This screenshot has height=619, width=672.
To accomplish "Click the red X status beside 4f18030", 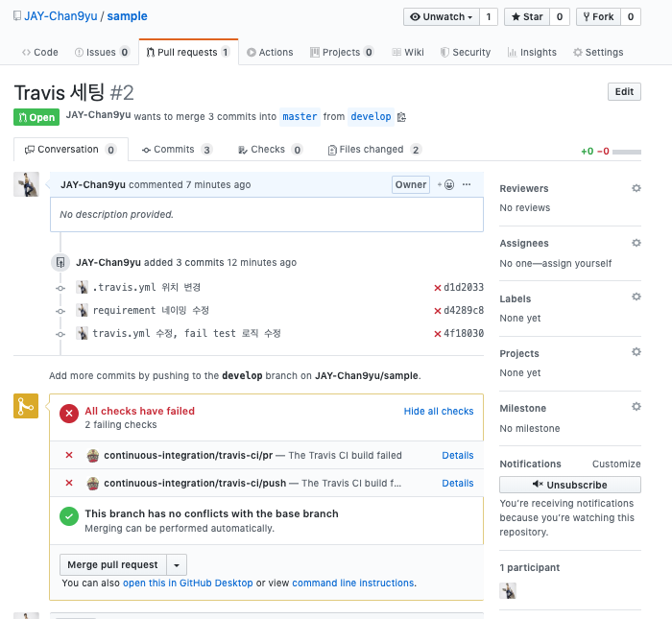I will (x=438, y=334).
